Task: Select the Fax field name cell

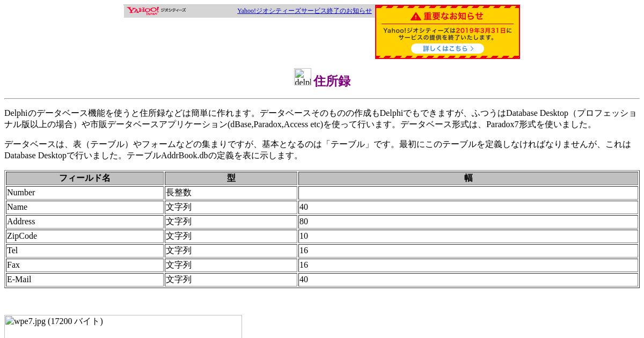Action: coord(85,265)
